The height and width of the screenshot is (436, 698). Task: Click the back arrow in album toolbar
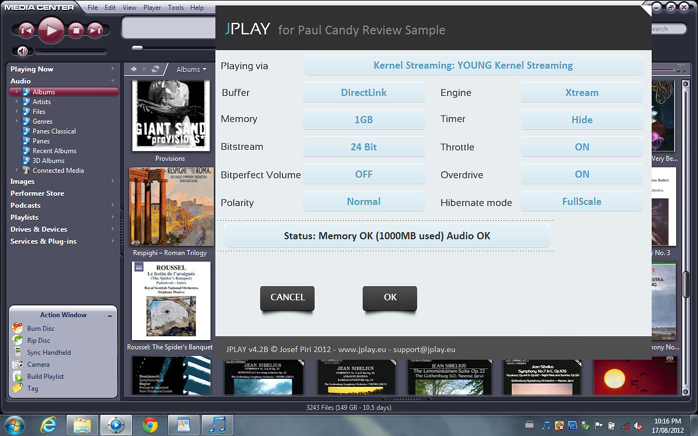click(134, 69)
